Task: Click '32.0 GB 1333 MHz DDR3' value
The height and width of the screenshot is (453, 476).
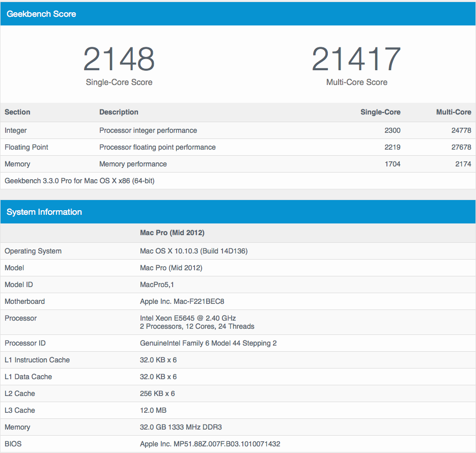Action: (x=181, y=427)
